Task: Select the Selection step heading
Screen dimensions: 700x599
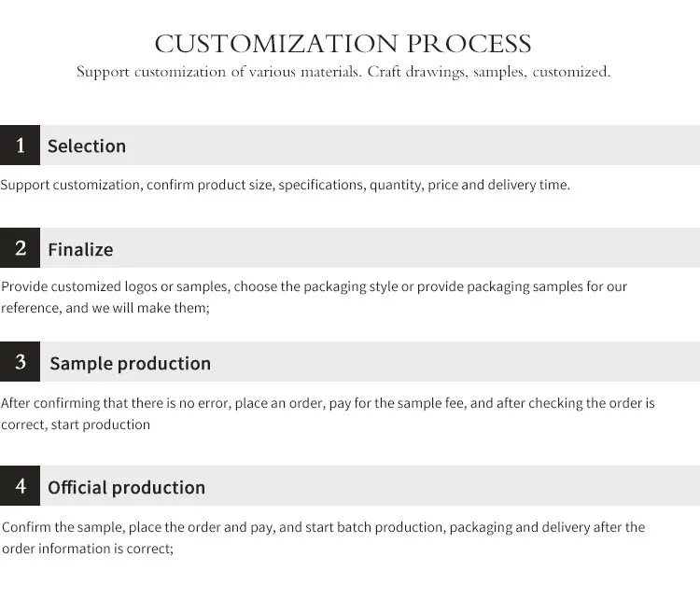Action: pos(87,146)
